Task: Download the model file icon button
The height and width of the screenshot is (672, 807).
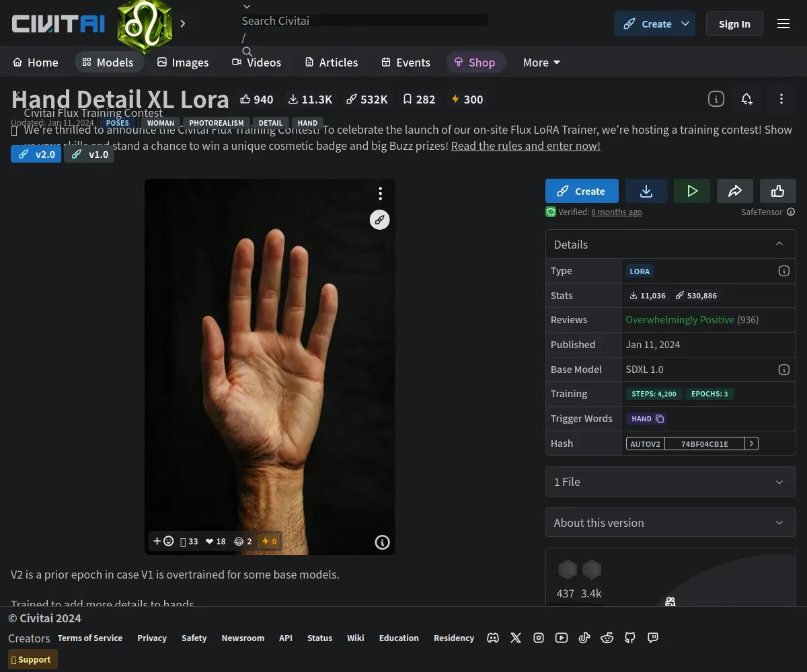Action: (x=646, y=191)
